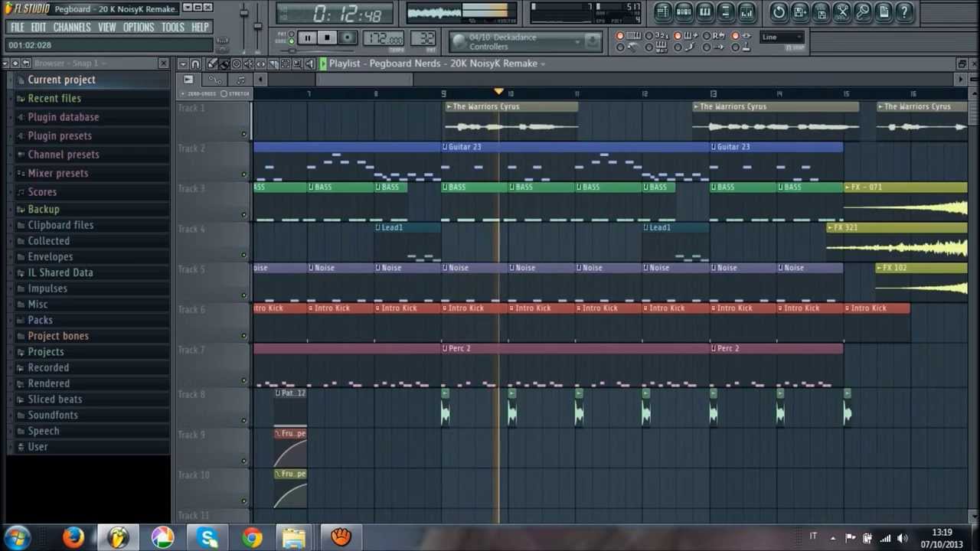The width and height of the screenshot is (980, 551).
Task: Open the EDIT menu
Action: point(38,27)
